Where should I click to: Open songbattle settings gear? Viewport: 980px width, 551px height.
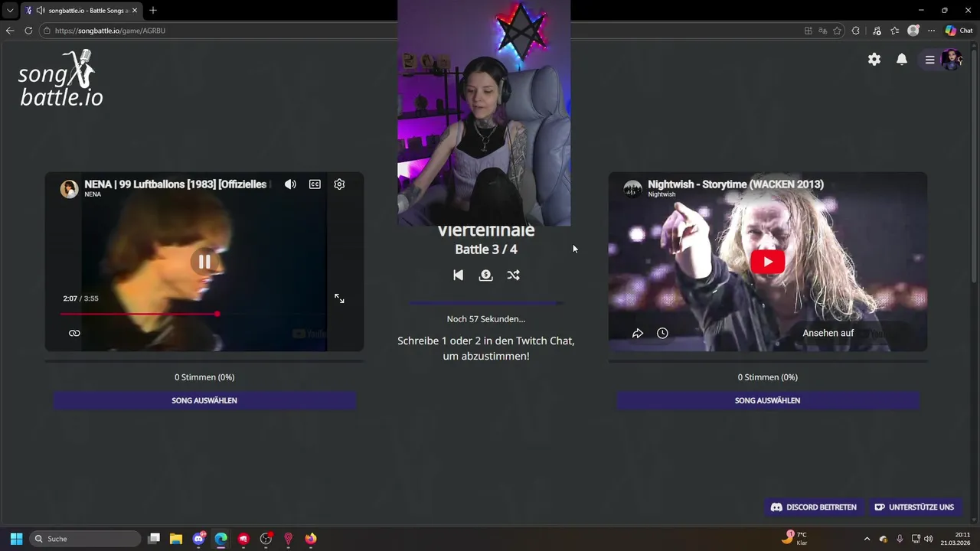[874, 60]
